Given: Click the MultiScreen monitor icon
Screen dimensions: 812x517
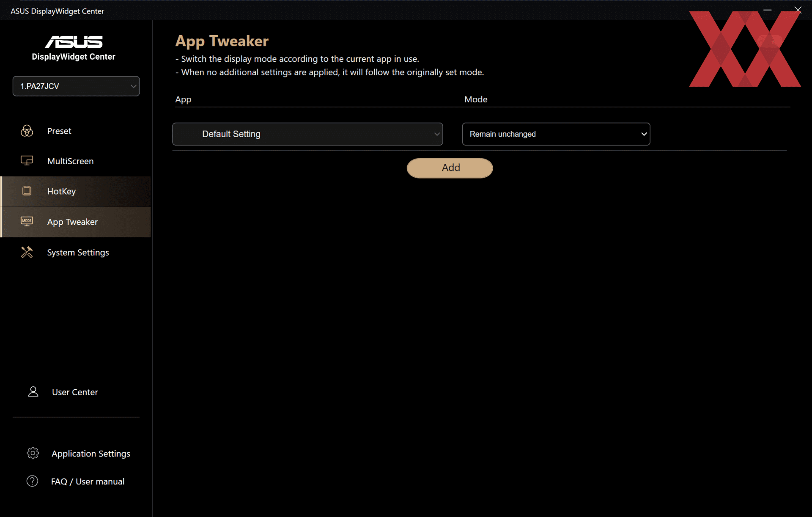Looking at the screenshot, I should point(27,161).
